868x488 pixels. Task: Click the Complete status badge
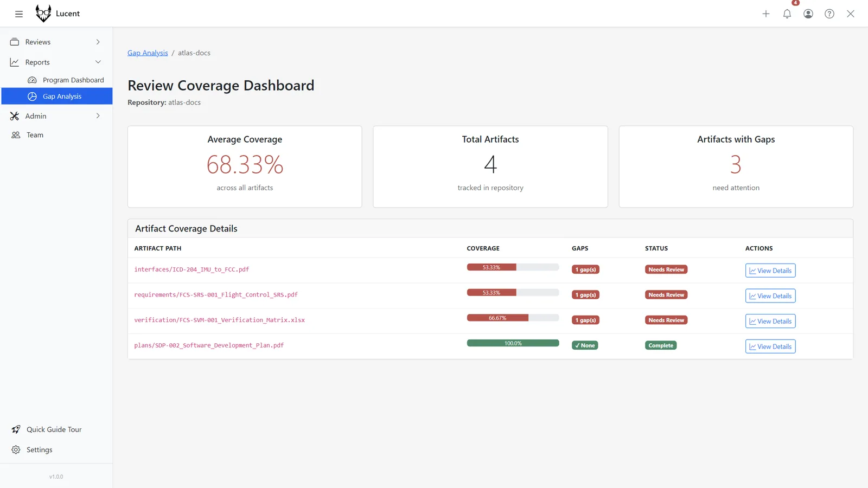(x=661, y=345)
